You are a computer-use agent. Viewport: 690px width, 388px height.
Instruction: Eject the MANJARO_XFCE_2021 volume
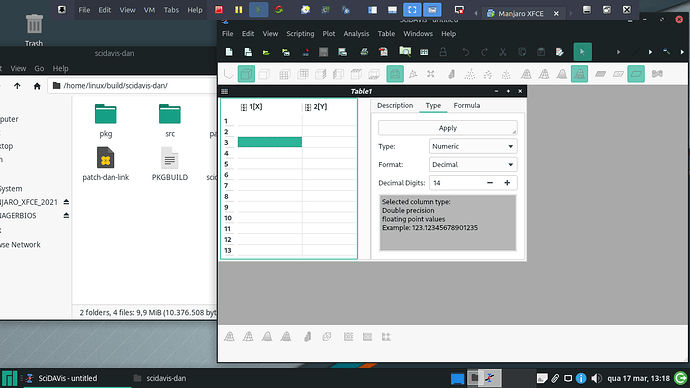(66, 202)
